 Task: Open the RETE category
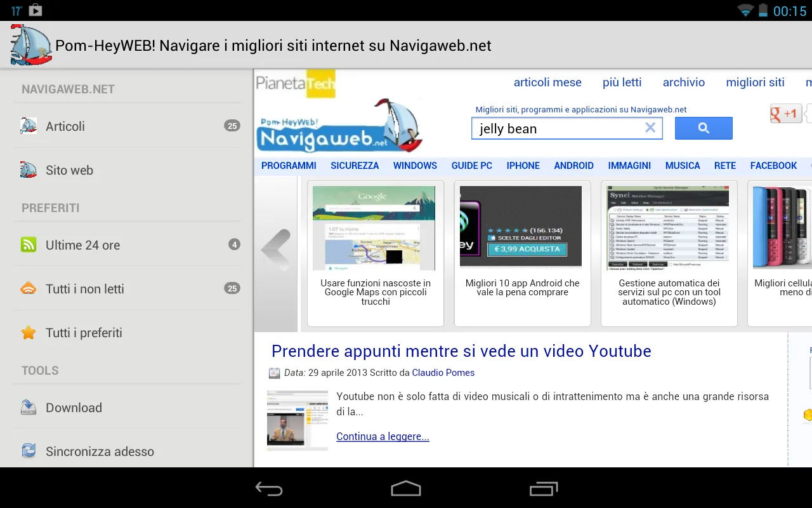[x=725, y=166]
